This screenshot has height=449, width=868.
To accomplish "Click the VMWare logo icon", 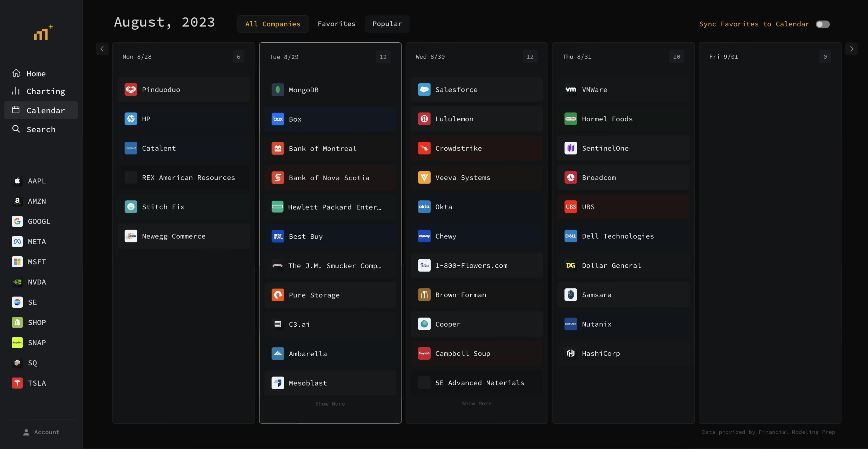I will point(571,90).
